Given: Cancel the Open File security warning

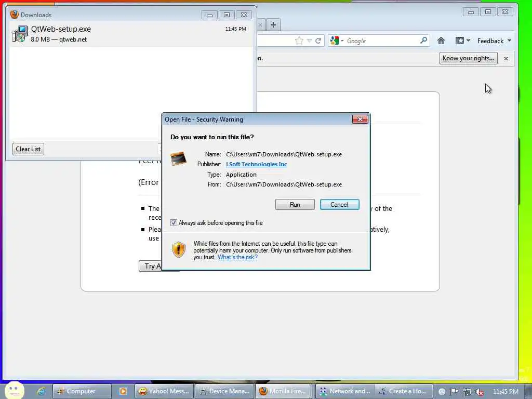Looking at the screenshot, I should click(x=339, y=205).
